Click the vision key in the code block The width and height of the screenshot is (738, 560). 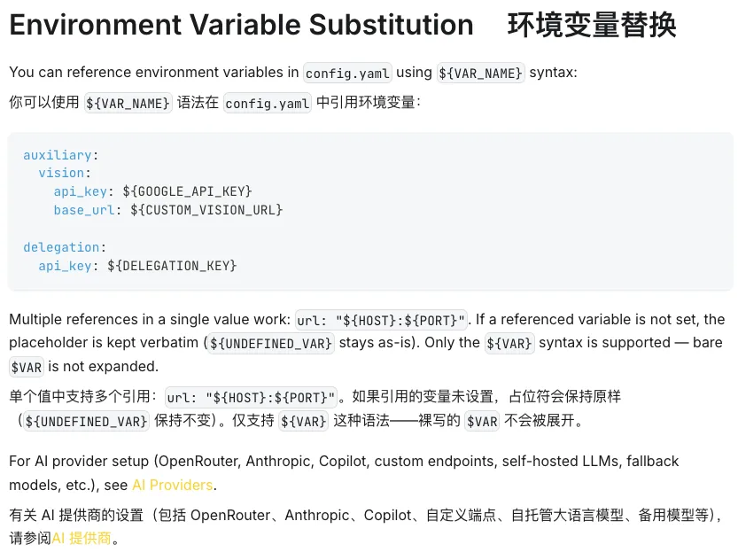pos(62,173)
